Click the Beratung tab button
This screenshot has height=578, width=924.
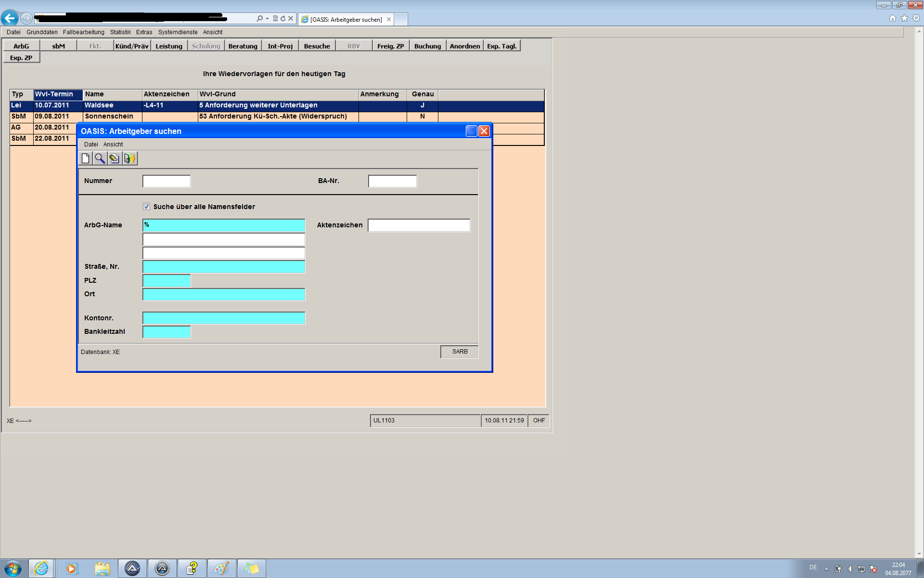pos(243,46)
